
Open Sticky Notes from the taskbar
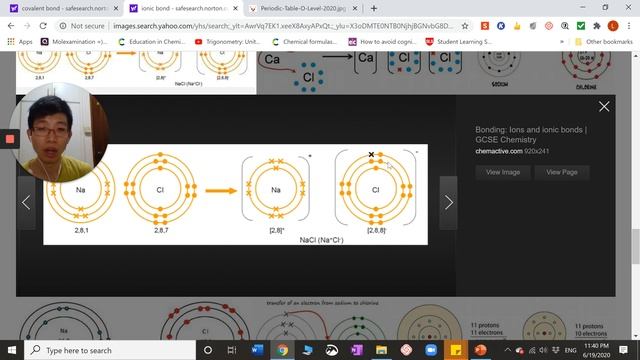click(456, 350)
